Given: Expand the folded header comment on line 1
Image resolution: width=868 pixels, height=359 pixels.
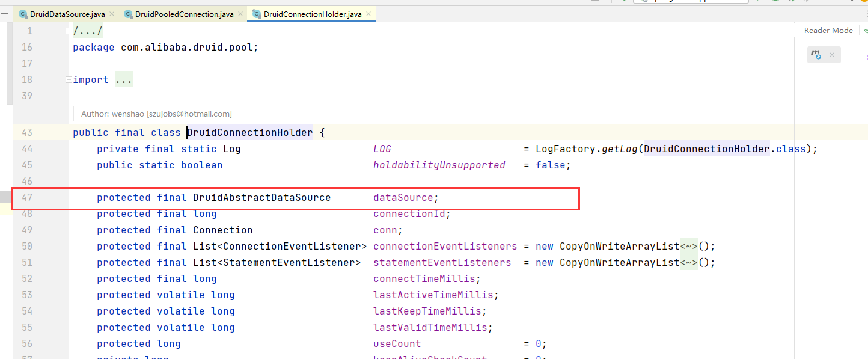Looking at the screenshot, I should coord(69,31).
